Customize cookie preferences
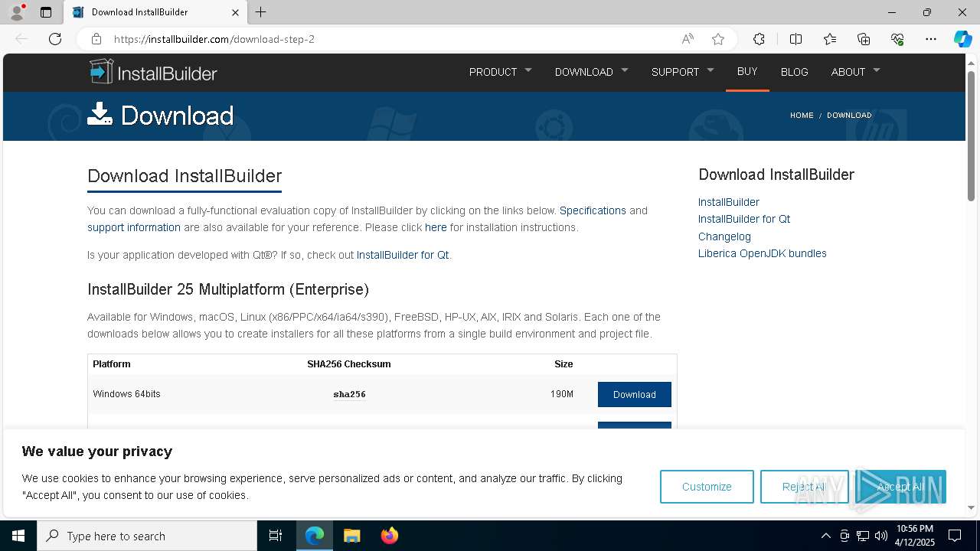Screen dimensions: 980x551 coord(707,487)
